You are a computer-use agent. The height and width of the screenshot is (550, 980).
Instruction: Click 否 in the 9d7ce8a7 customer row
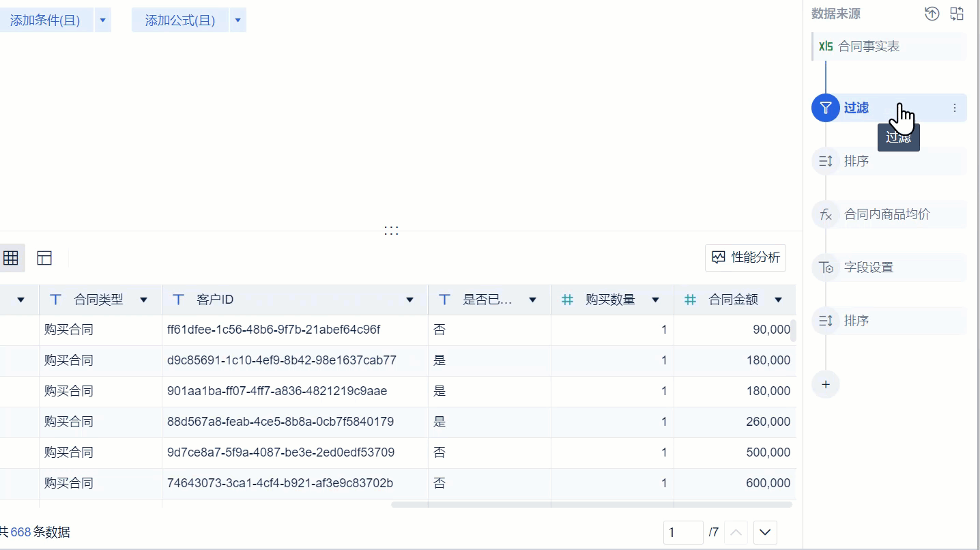point(439,452)
